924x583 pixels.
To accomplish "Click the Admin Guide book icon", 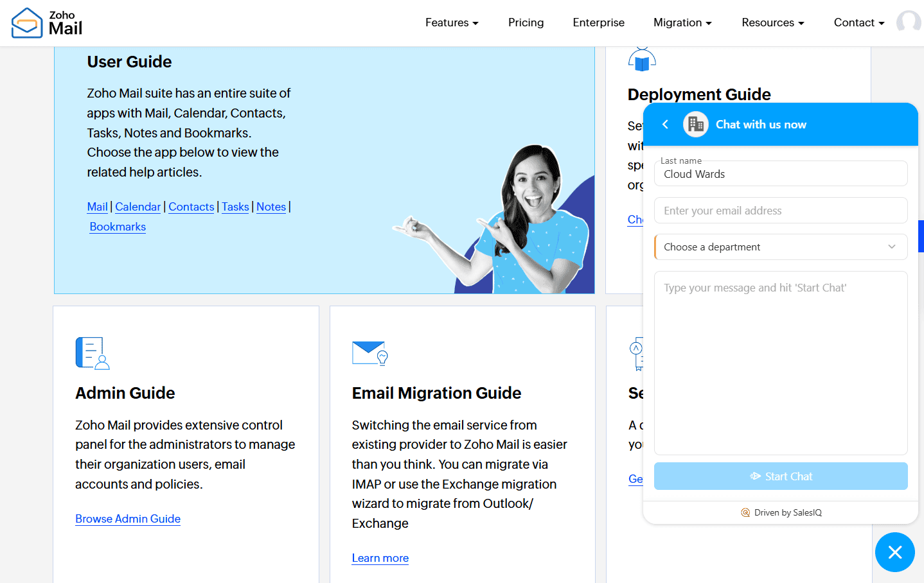I will point(93,353).
